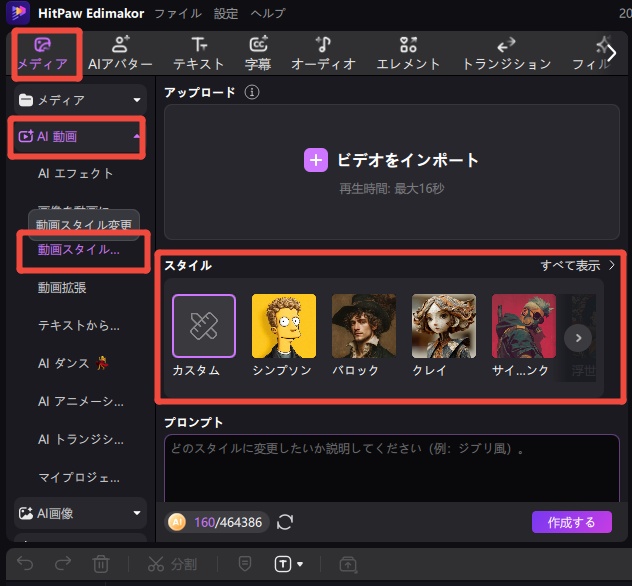Select AI アニメーシ... in sidebar

click(x=81, y=401)
